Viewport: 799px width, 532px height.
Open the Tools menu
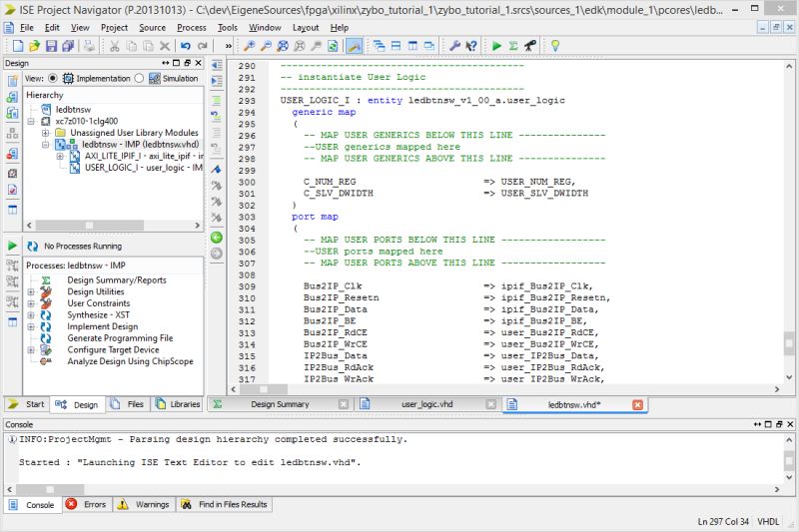tap(228, 28)
